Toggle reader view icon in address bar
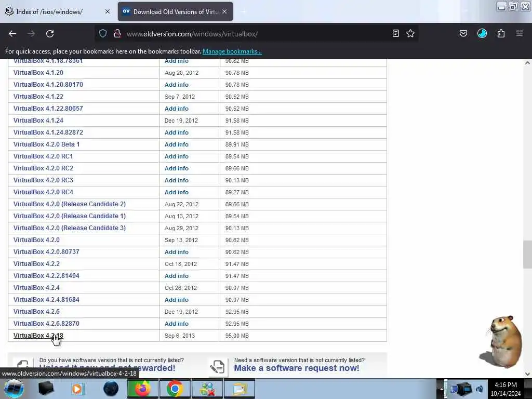 tap(395, 34)
